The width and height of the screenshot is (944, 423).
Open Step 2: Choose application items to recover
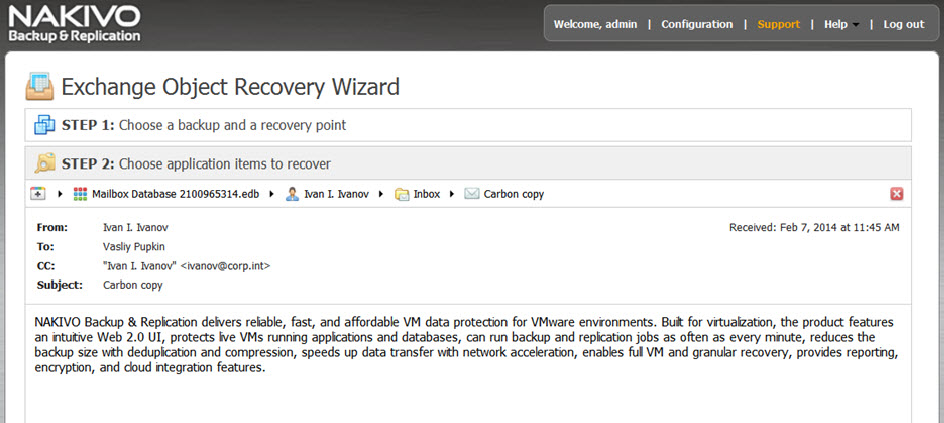pyautogui.click(x=468, y=164)
